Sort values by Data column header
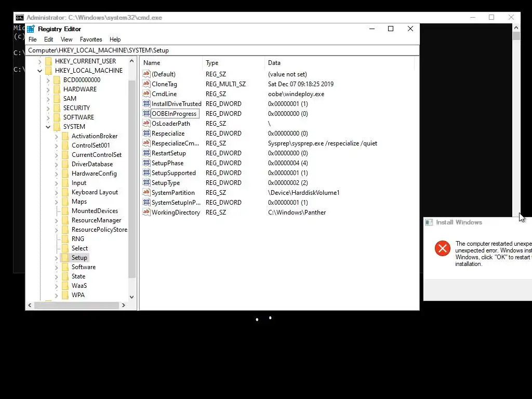This screenshot has height=399, width=532. point(340,63)
